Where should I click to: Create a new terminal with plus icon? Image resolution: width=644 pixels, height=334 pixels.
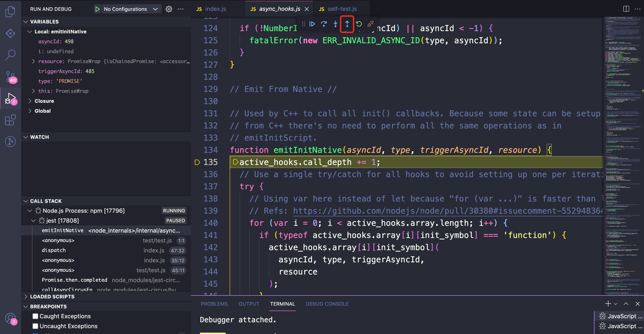click(x=608, y=304)
